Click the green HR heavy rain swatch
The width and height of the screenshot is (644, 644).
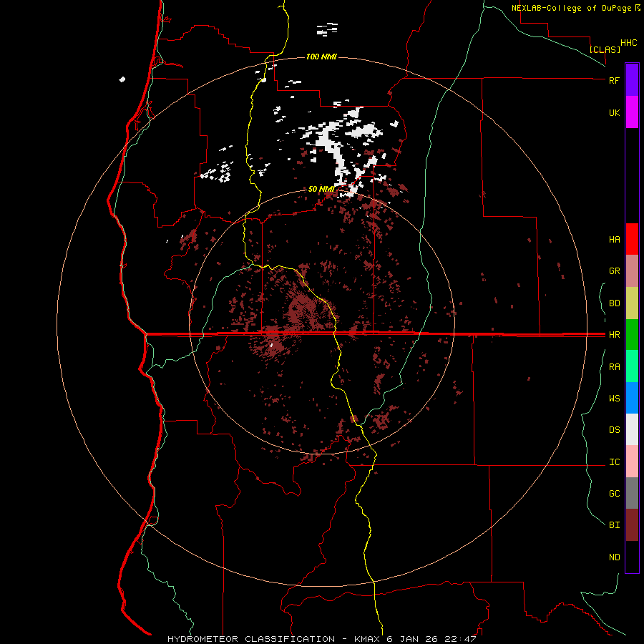pyautogui.click(x=632, y=335)
